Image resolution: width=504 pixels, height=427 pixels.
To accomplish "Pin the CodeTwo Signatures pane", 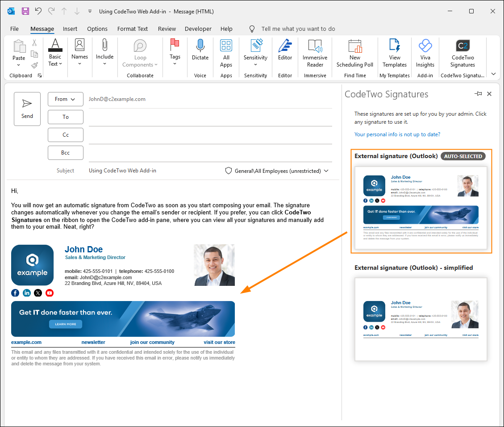I will click(x=478, y=94).
